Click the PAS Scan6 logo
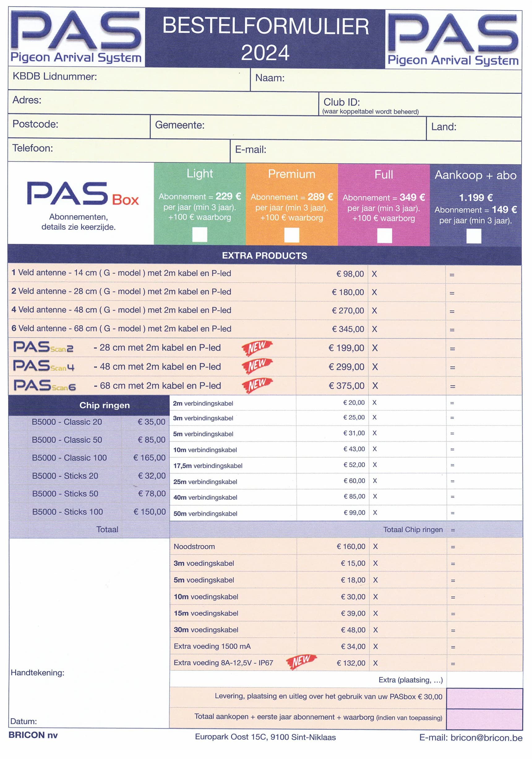The width and height of the screenshot is (532, 759). [45, 385]
